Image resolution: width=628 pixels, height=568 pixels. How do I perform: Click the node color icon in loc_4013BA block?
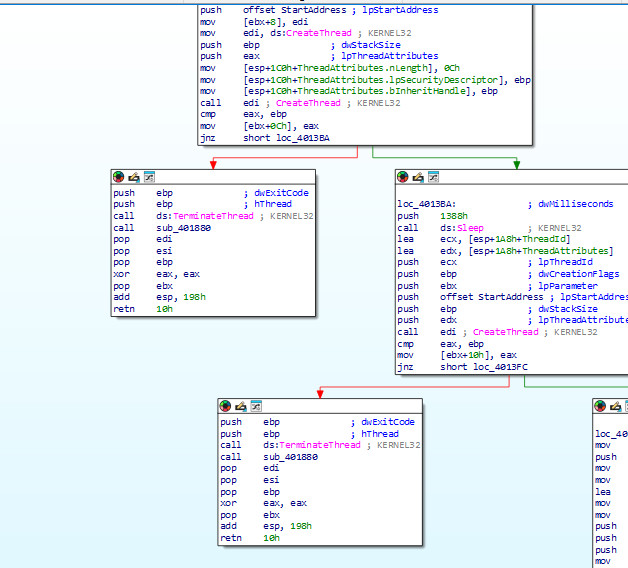tap(403, 177)
